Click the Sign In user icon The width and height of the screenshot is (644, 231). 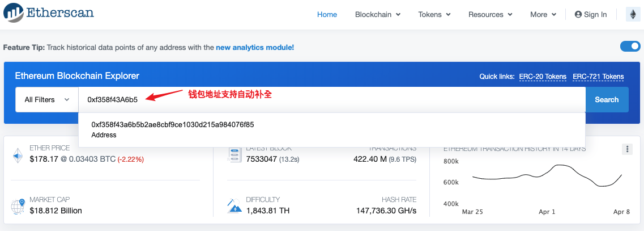point(578,14)
